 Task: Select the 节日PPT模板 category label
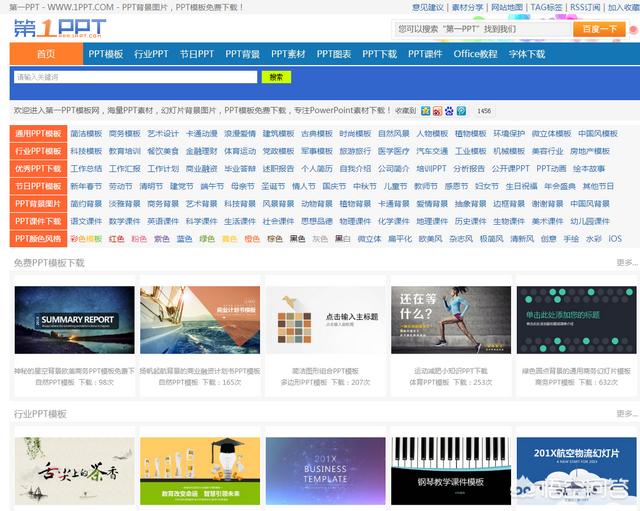pyautogui.click(x=38, y=186)
